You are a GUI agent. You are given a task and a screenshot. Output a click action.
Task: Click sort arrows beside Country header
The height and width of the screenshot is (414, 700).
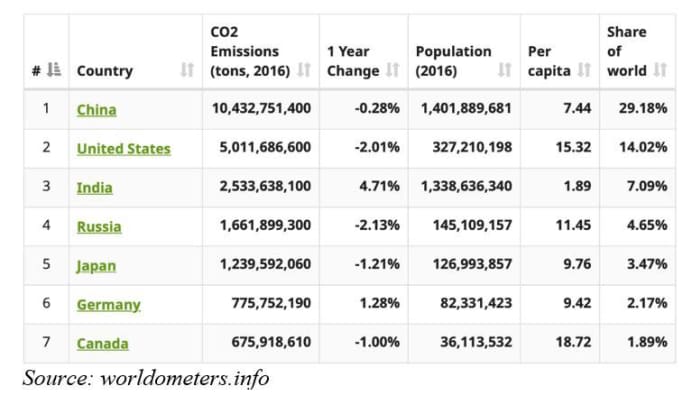[186, 71]
